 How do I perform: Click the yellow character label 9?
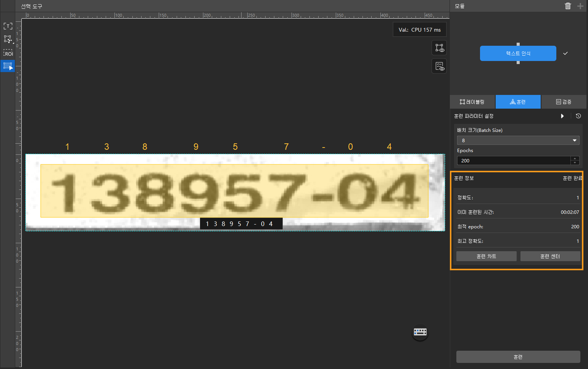coord(196,147)
